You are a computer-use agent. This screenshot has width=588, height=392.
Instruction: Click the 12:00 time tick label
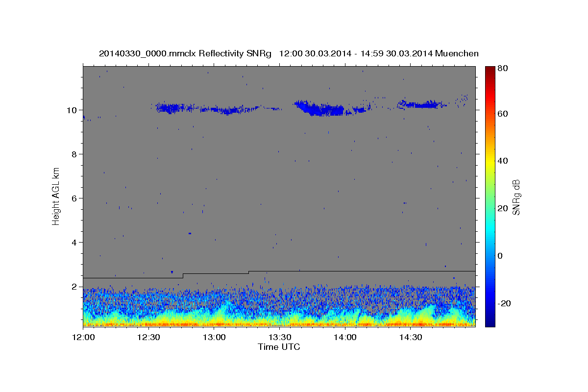(83, 338)
